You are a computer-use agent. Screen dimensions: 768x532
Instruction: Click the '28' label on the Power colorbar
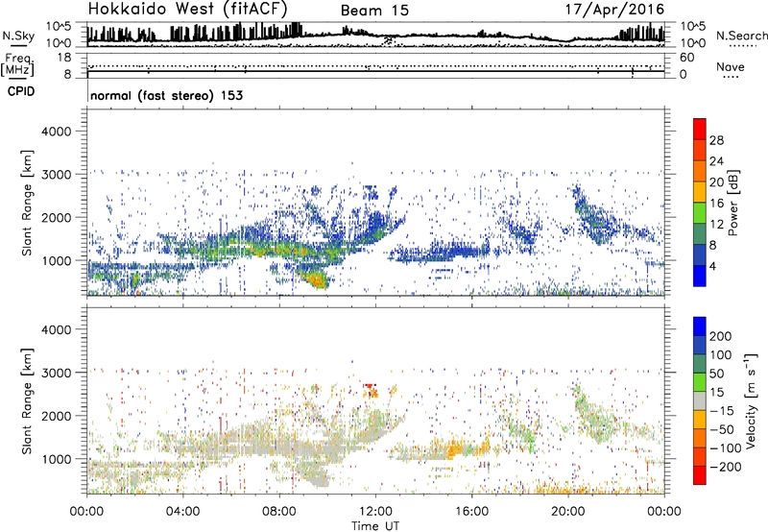(x=716, y=140)
